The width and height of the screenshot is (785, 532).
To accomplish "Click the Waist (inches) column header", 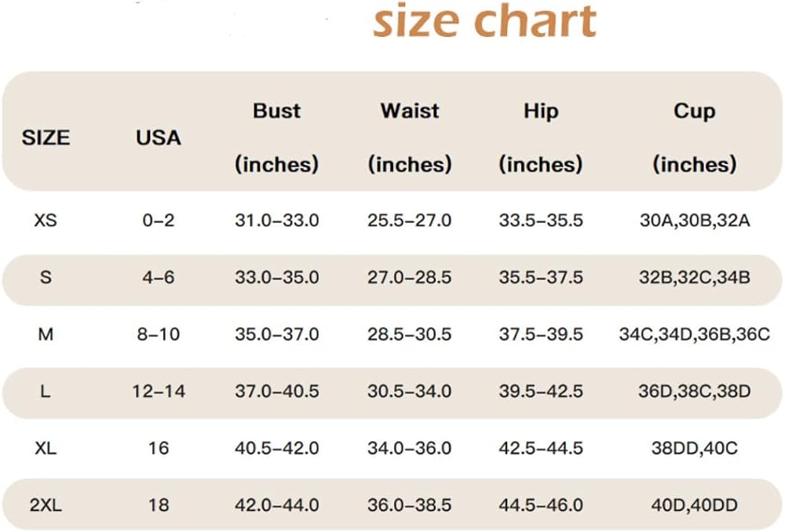I will coord(410,137).
